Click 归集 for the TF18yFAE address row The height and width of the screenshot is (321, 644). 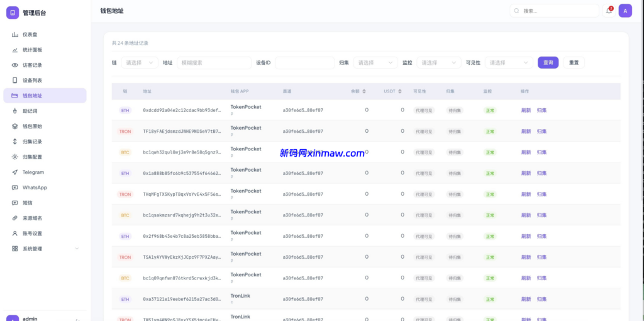click(541, 131)
